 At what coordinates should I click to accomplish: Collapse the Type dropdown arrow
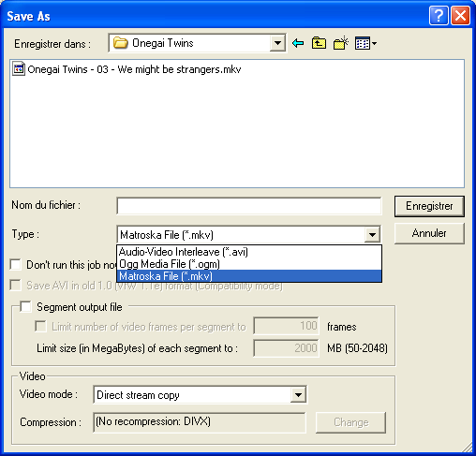click(x=372, y=234)
